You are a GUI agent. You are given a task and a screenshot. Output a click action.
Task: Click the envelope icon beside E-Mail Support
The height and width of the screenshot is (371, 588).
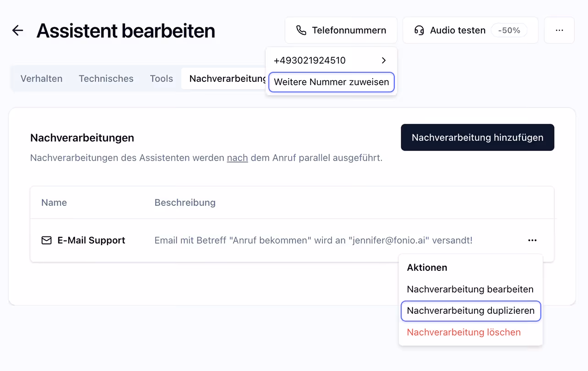[47, 240]
